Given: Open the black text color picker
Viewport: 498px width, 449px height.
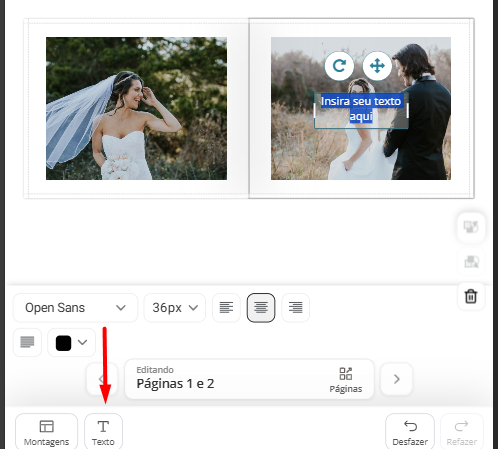Looking at the screenshot, I should click(x=72, y=342).
